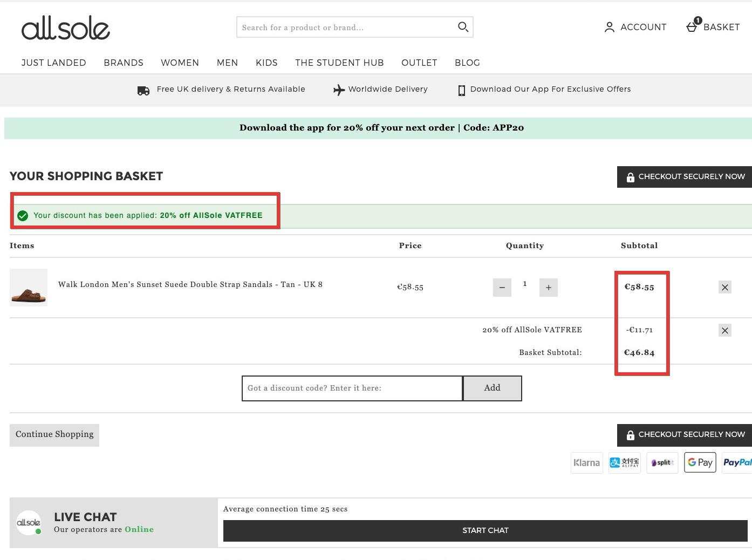Click Add discount code button
The height and width of the screenshot is (560, 752).
click(492, 388)
